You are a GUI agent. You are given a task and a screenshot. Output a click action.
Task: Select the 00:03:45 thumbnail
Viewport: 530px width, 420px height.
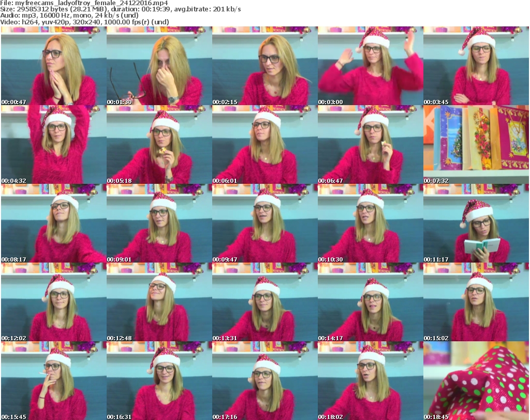click(476, 66)
